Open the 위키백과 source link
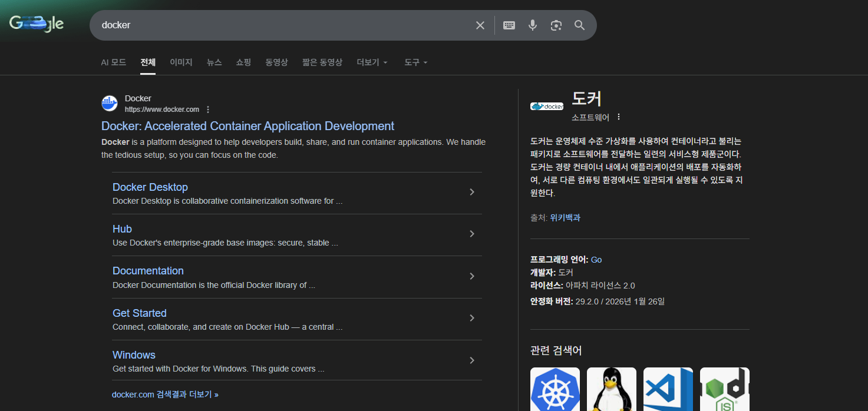Screen dimensions: 868x411 point(565,217)
